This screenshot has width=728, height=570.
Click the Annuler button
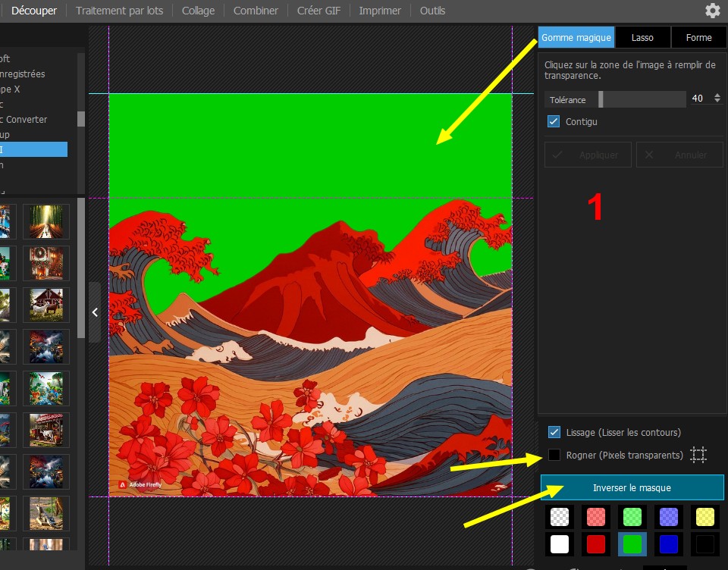click(679, 155)
